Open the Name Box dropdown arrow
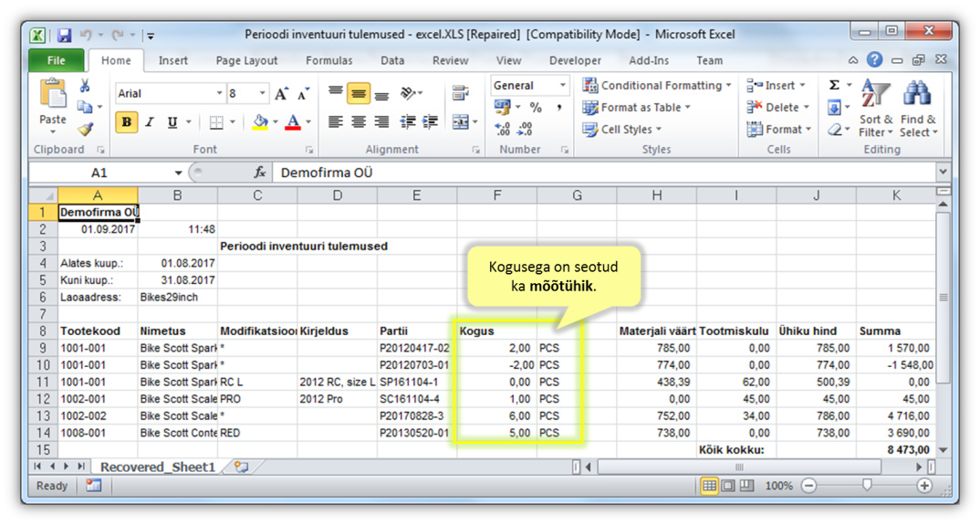This screenshot has height=525, width=980. [178, 173]
